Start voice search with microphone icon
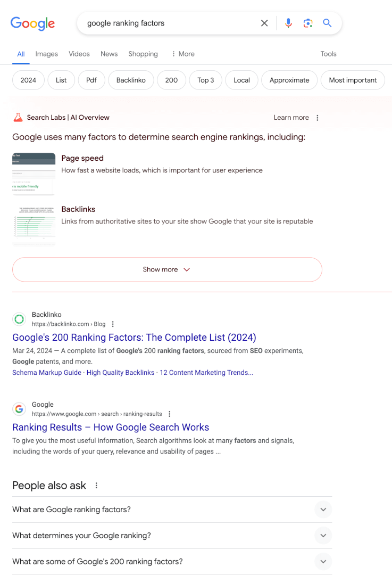Image resolution: width=392 pixels, height=575 pixels. (x=288, y=23)
